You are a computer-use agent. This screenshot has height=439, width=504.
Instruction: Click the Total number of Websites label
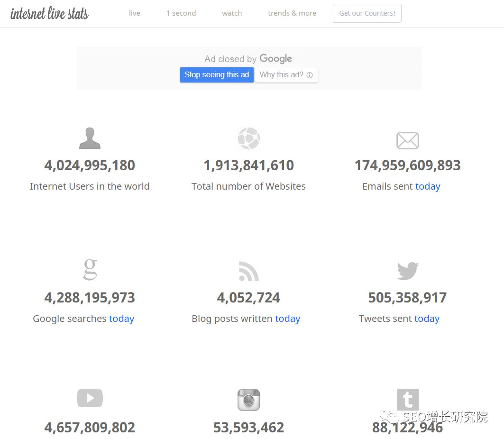[x=248, y=186]
